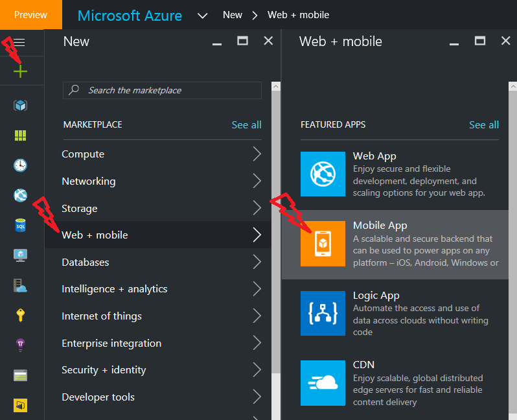Open the storage table icon in sidebar

click(x=21, y=375)
